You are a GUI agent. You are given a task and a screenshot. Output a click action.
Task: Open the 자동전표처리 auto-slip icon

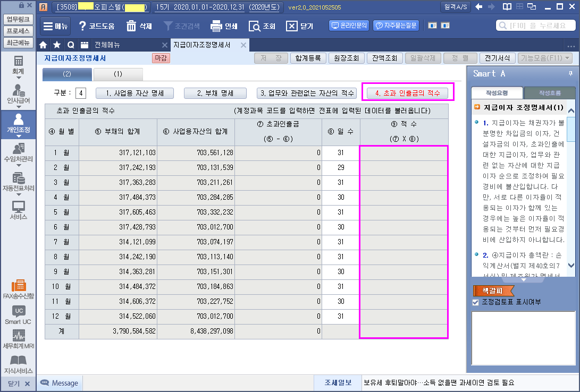(x=18, y=182)
